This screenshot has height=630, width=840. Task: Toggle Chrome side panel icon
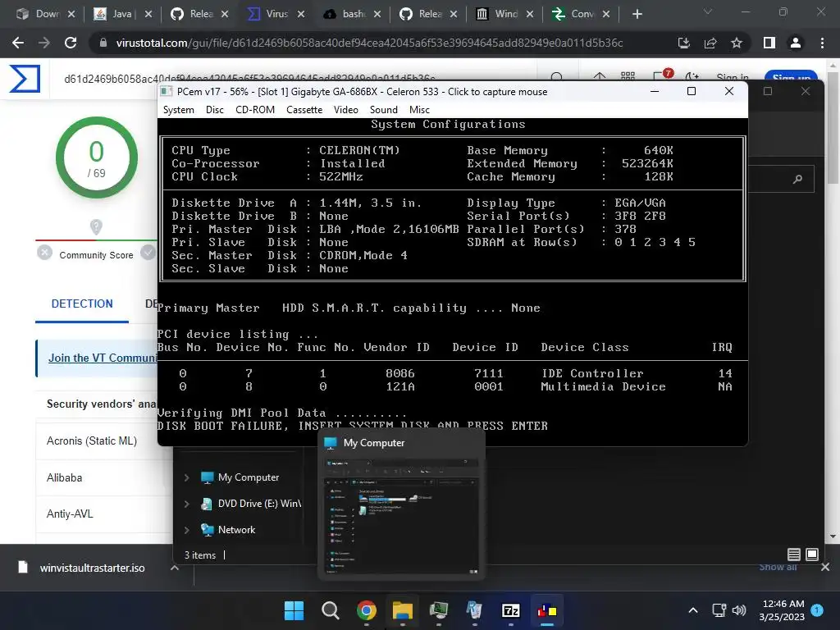click(769, 43)
